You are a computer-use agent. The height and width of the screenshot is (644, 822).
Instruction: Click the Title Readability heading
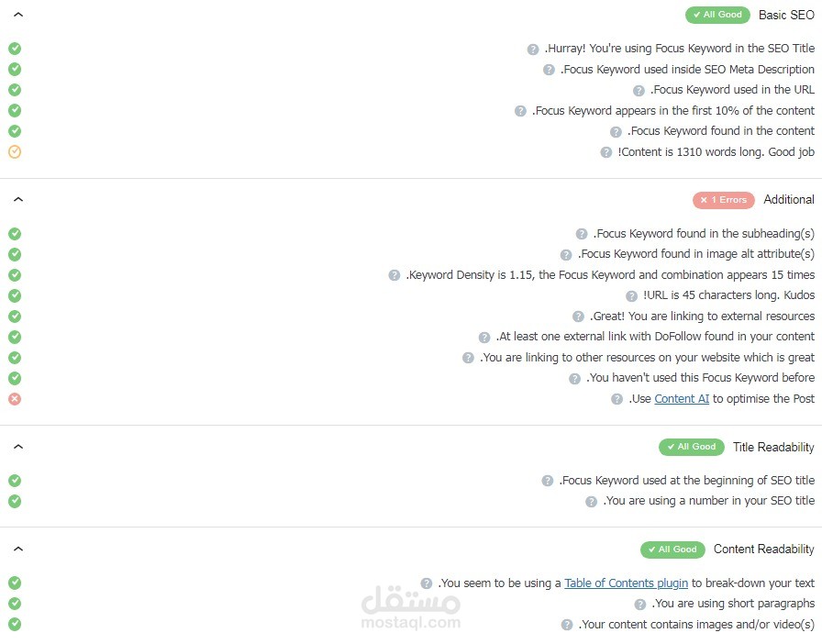point(773,447)
